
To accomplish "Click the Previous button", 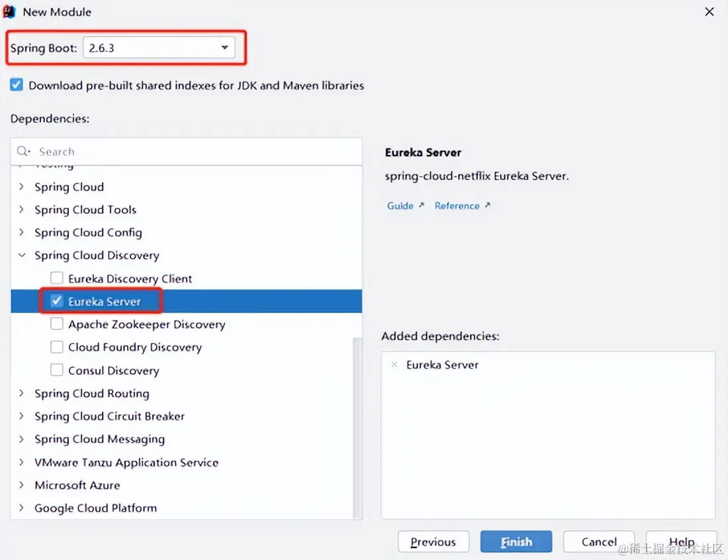I will 433,542.
